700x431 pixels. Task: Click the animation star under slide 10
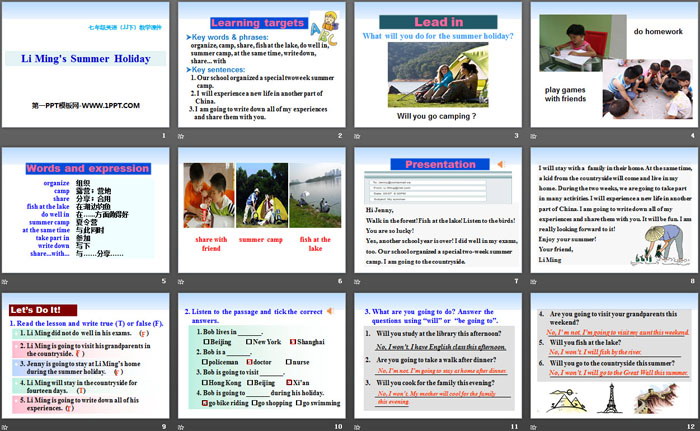181,427
